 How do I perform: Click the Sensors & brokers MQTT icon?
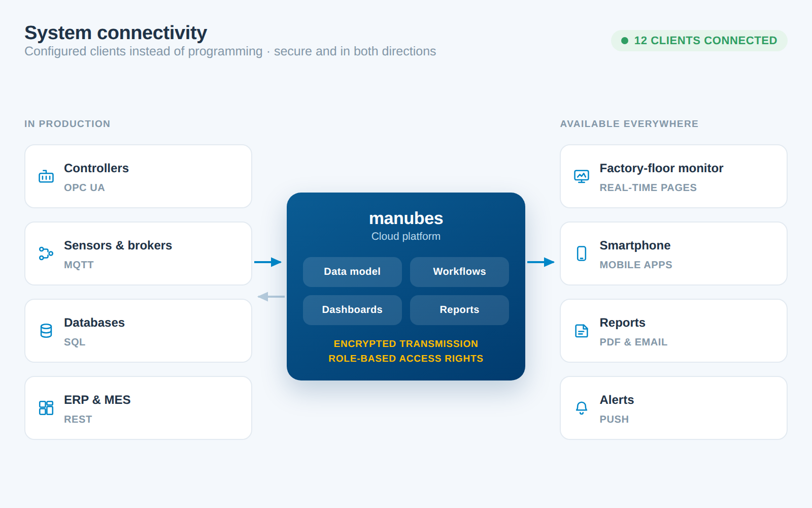[x=46, y=253]
